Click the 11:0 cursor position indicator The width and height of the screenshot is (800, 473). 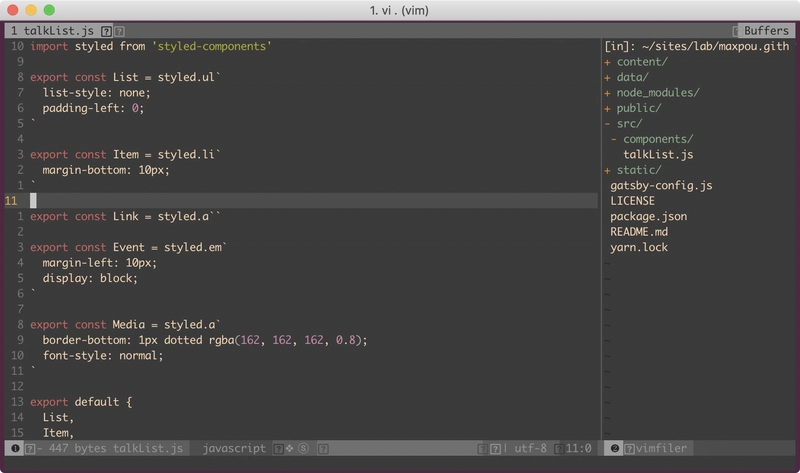click(x=578, y=449)
